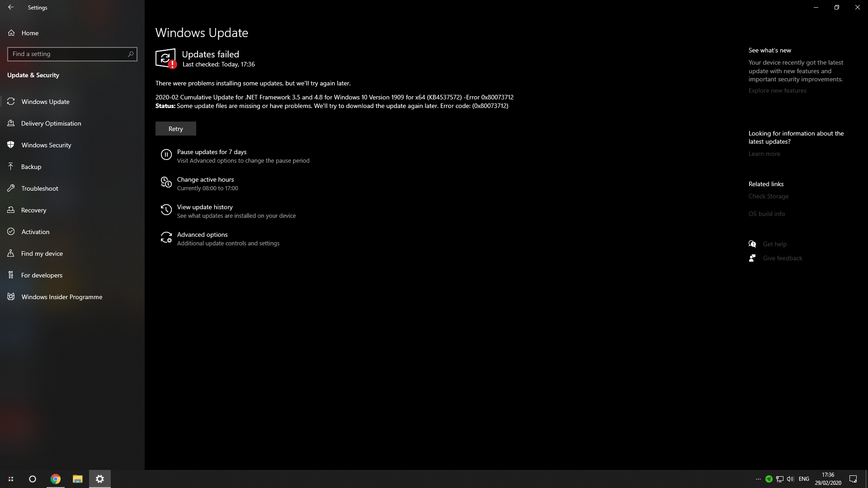868x488 pixels.
Task: Click Find a setting search field
Action: [72, 54]
